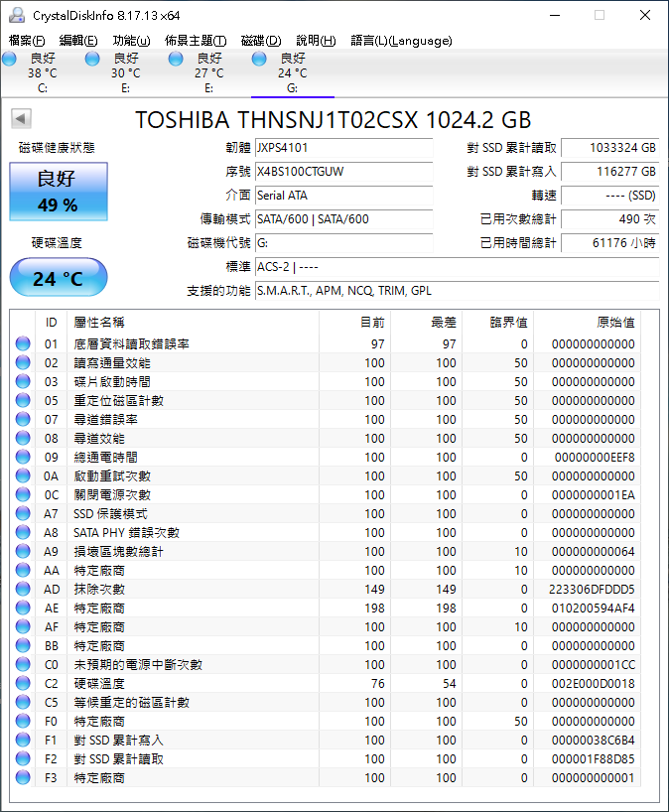The width and height of the screenshot is (669, 812).
Task: Click the drive title TOSHIBA THNSNJ1T02CSX 1024.2 GB
Action: coord(333,120)
